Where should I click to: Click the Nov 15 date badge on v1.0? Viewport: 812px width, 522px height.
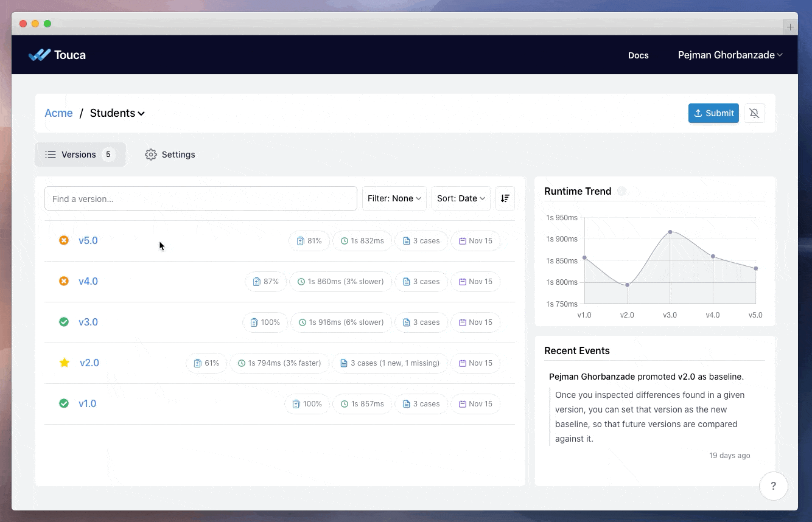pyautogui.click(x=475, y=404)
